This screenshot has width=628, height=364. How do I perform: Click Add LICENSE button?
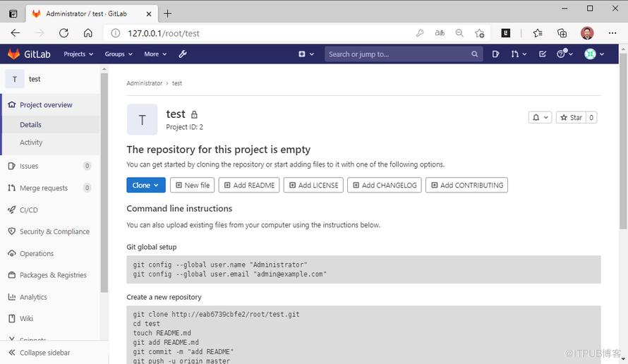313,185
